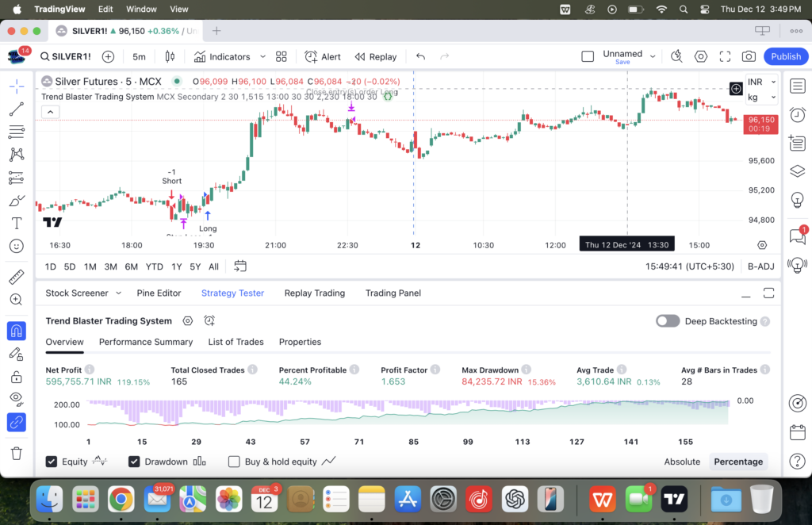Maximize the bottom panel
812x525 pixels.
[x=768, y=293]
